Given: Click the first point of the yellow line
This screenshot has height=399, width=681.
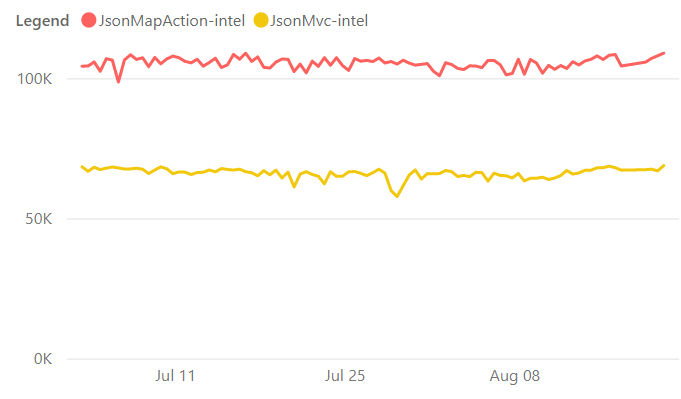Looking at the screenshot, I should coord(82,167).
